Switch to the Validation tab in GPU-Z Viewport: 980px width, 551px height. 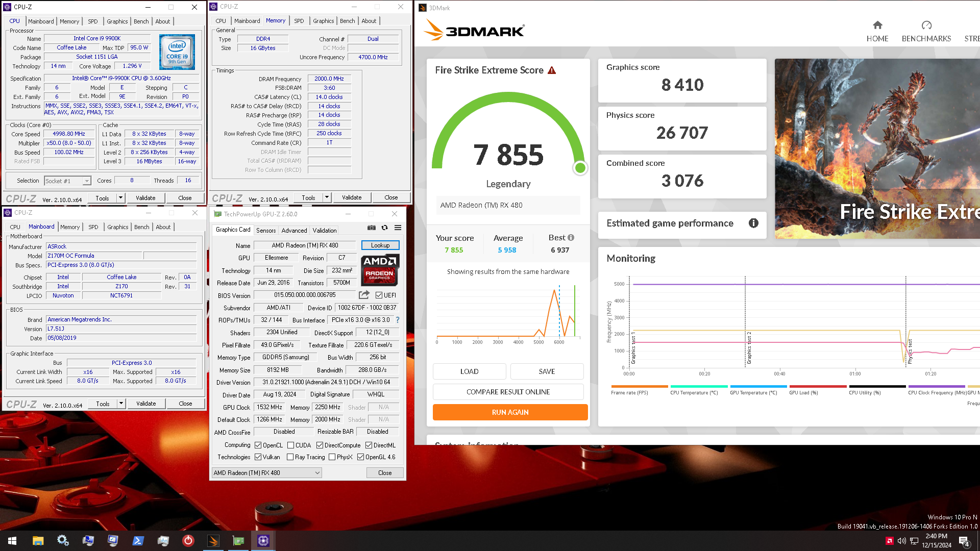click(x=325, y=230)
